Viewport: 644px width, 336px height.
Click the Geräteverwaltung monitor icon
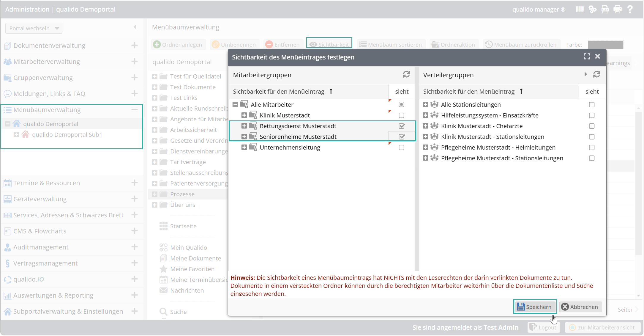click(x=7, y=199)
